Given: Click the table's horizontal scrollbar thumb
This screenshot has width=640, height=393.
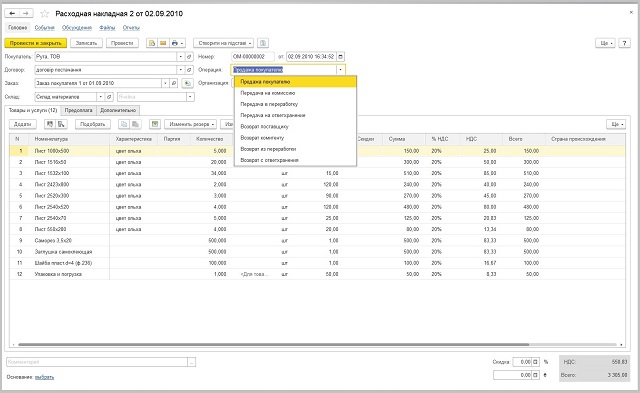Looking at the screenshot, I should [x=273, y=344].
